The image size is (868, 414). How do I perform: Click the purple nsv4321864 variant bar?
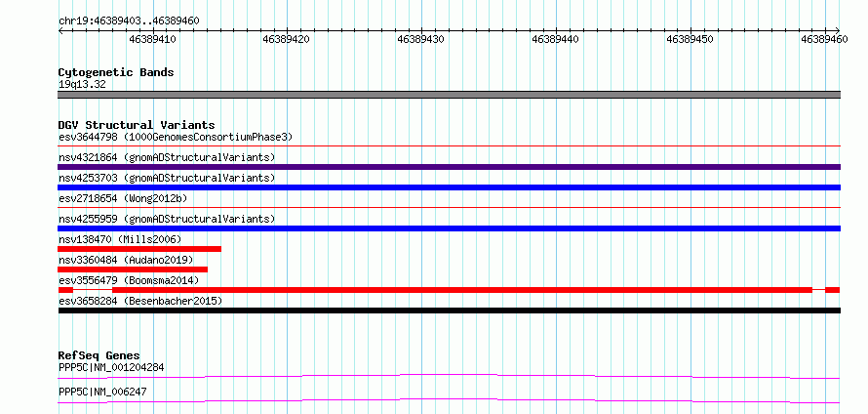[x=449, y=167]
